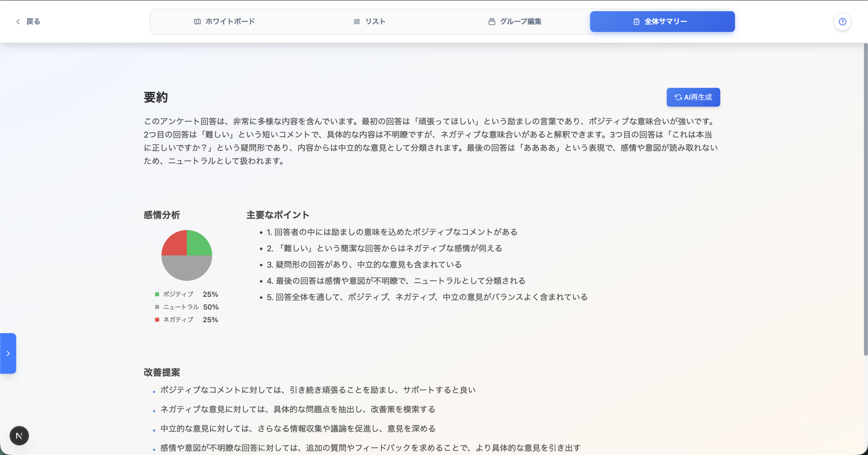Select the whiteboard book icon
The image size is (868, 455).
[x=198, y=21]
